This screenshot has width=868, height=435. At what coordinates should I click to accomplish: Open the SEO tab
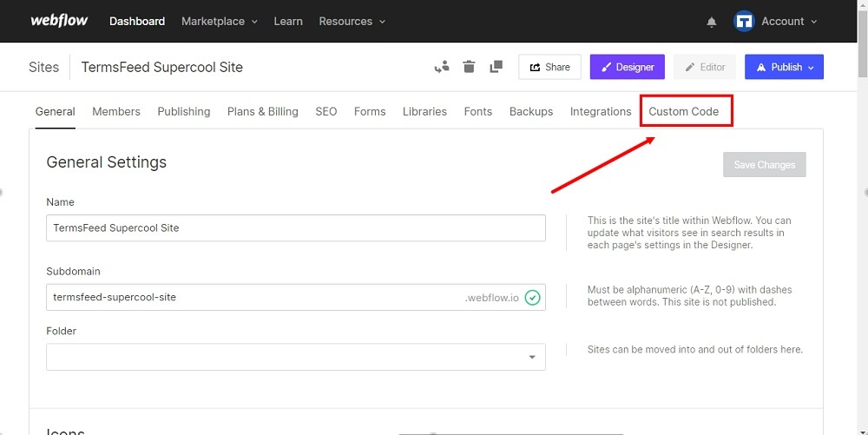click(326, 111)
